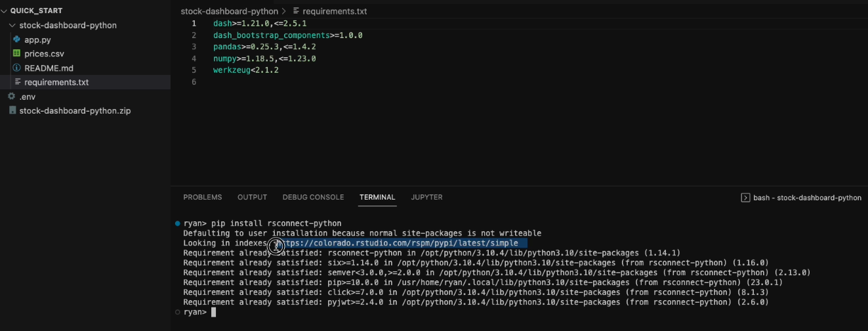
Task: Collapse the stock-dashboard-python folder
Action: click(68, 25)
